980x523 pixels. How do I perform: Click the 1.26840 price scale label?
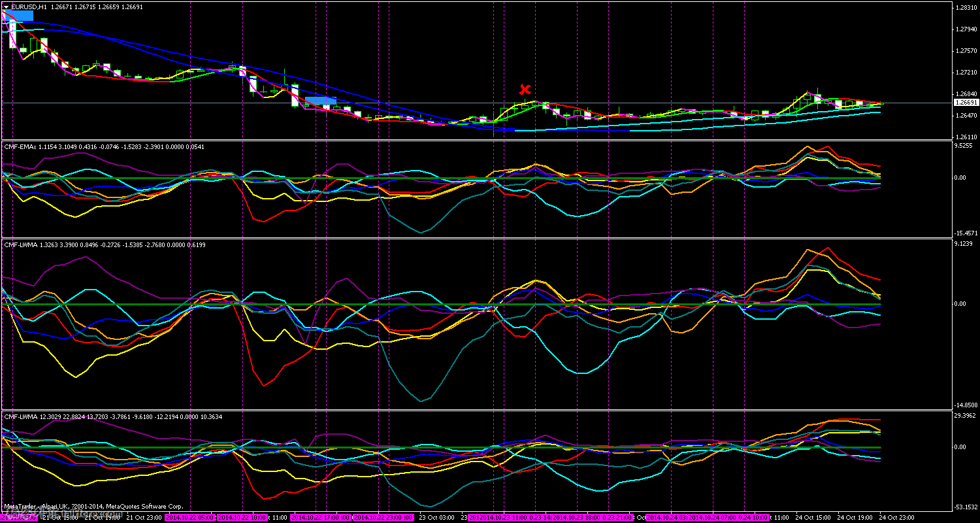966,94
